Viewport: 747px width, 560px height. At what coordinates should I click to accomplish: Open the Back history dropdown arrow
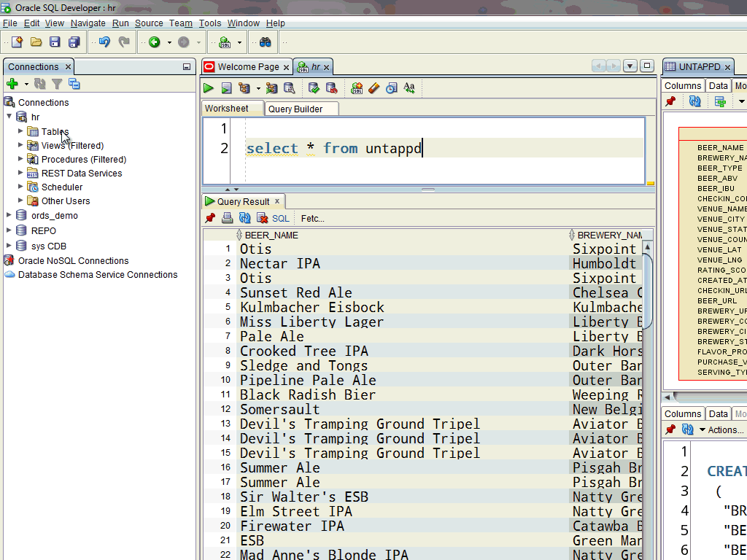click(x=169, y=43)
